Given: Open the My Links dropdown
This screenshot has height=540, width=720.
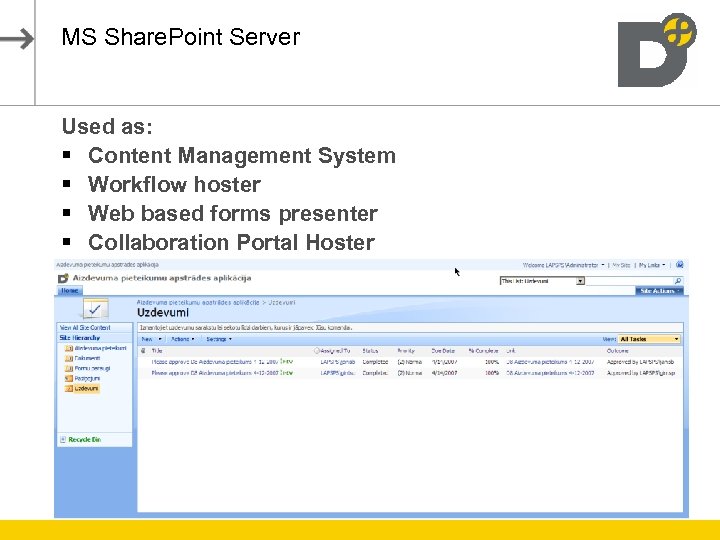Looking at the screenshot, I should click(x=652, y=265).
